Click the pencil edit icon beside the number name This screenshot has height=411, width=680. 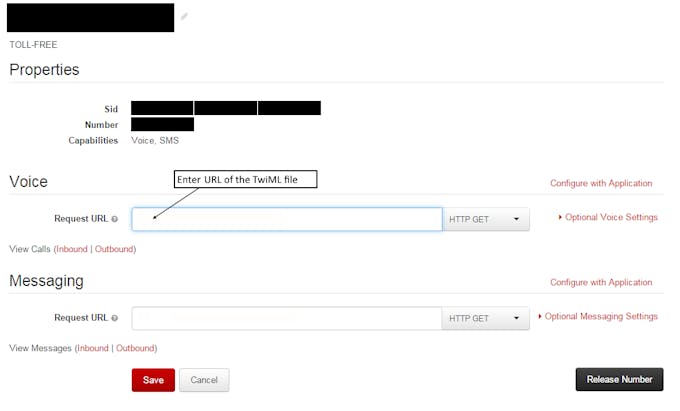[184, 16]
